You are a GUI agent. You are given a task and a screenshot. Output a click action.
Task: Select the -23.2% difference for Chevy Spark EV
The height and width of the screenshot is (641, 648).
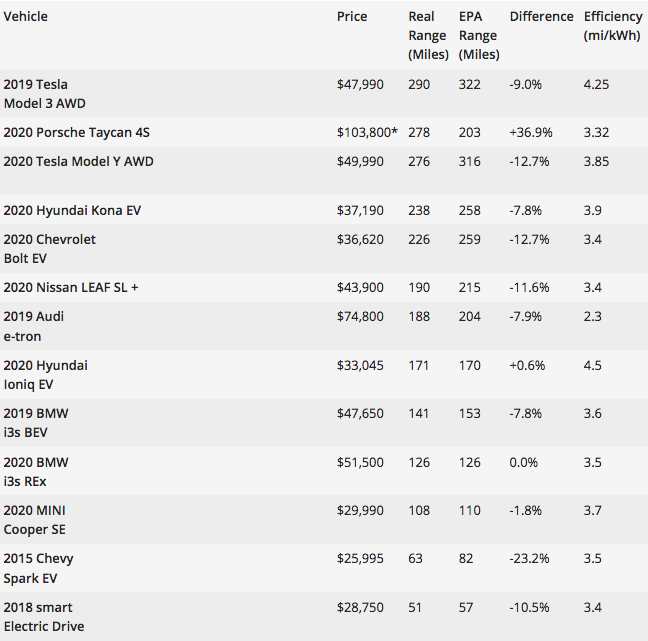click(529, 558)
